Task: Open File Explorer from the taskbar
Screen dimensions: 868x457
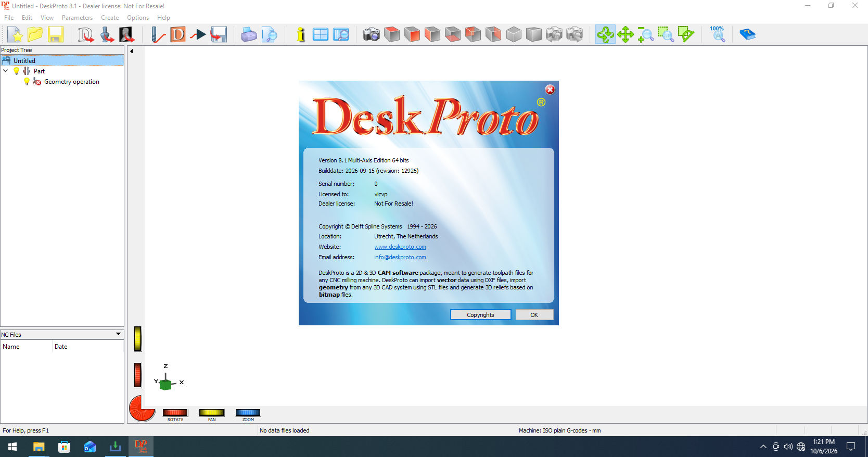Action: pyautogui.click(x=39, y=447)
